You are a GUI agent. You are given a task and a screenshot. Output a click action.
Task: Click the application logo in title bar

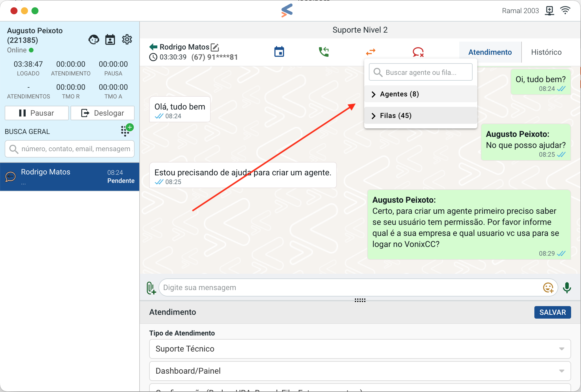pos(287,10)
